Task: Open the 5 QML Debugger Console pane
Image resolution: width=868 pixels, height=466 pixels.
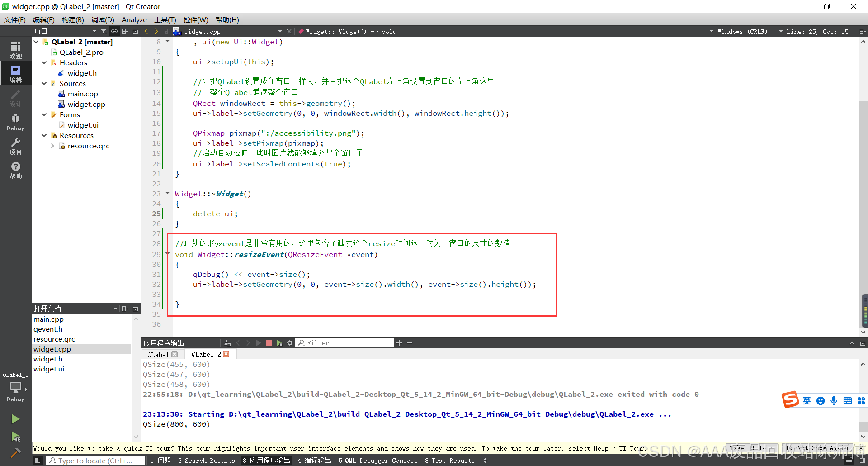Action: click(x=378, y=461)
